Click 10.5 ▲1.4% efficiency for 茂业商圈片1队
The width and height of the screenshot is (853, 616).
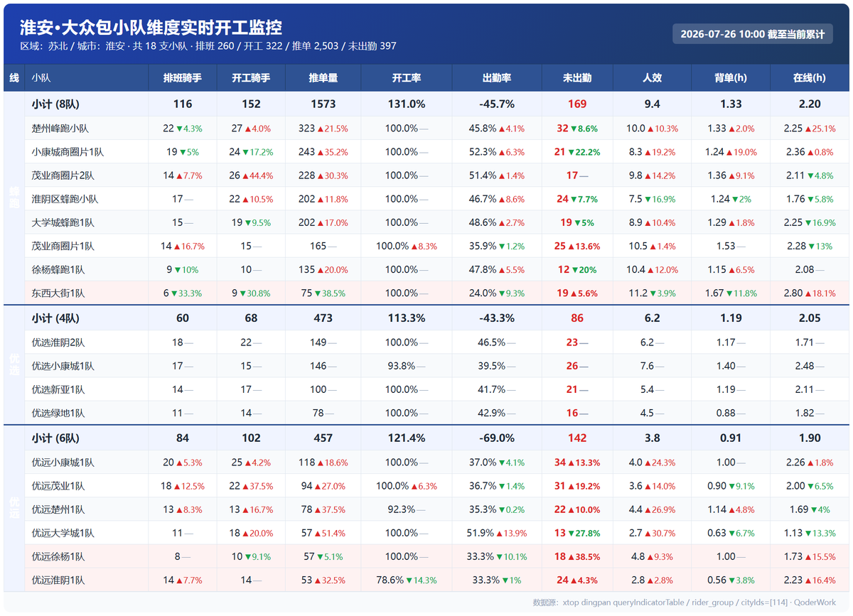653,246
